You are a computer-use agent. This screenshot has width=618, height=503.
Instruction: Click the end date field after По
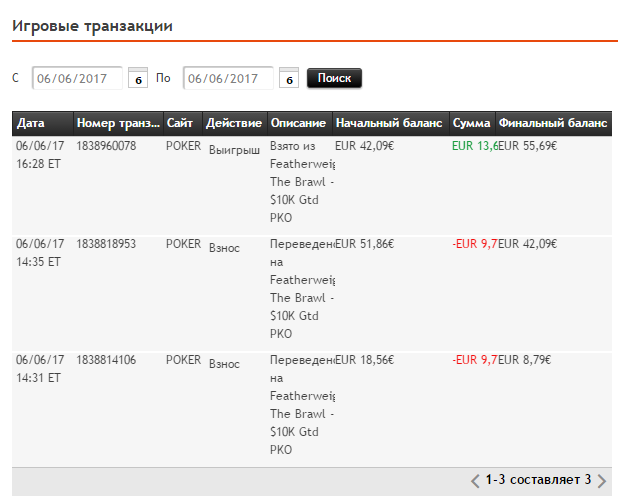[228, 78]
